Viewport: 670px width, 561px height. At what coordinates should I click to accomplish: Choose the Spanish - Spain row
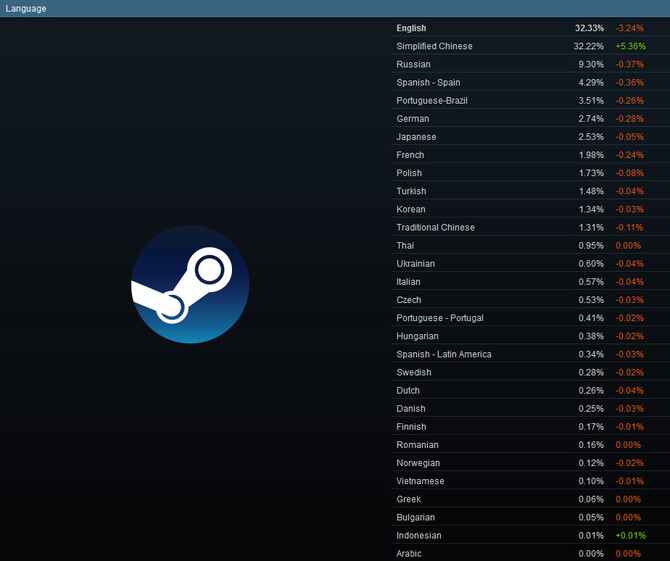[530, 82]
